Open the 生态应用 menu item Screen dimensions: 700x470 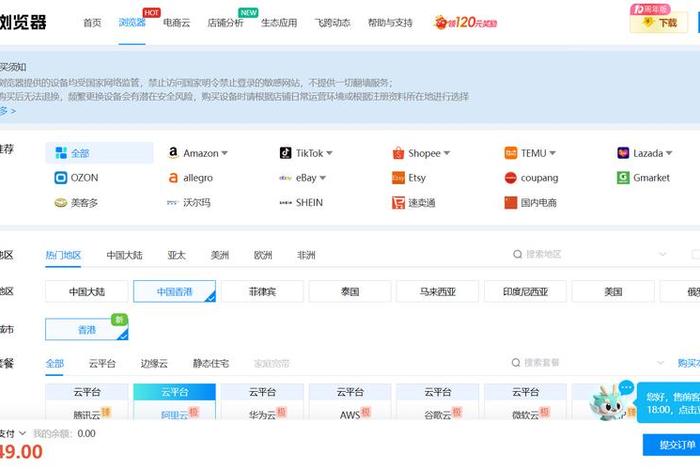click(279, 23)
